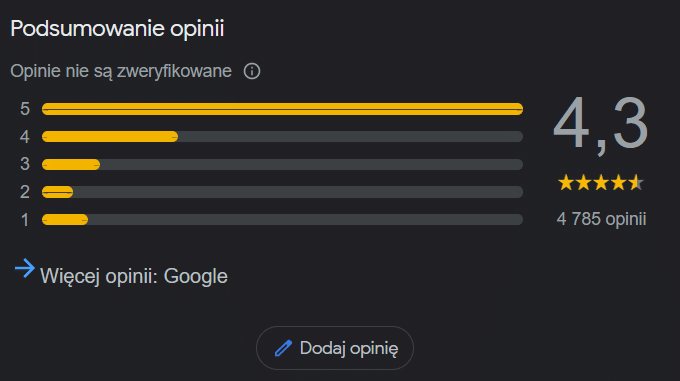Click the first gold rating star

coord(566,183)
